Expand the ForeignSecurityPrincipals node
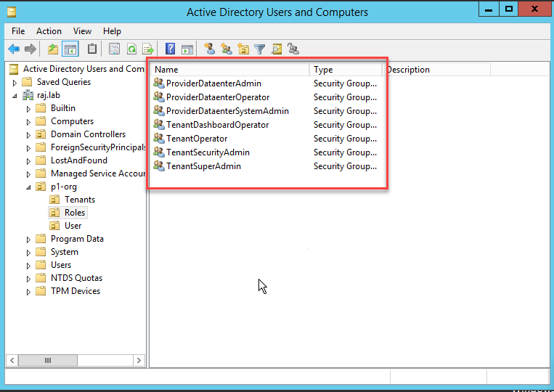 point(28,148)
